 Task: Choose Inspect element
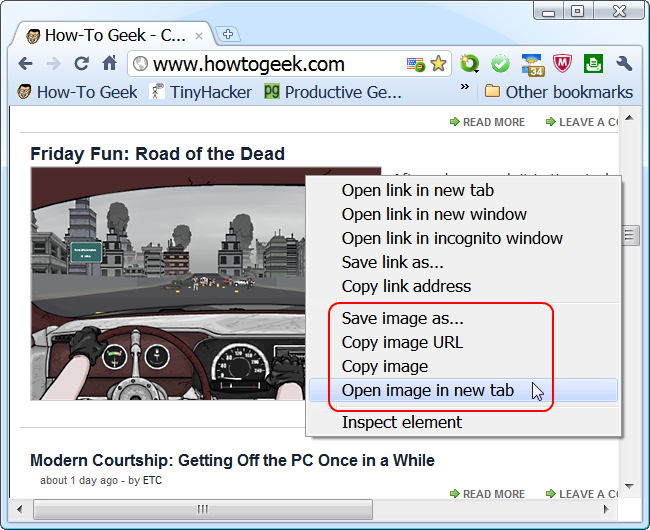(x=463, y=422)
